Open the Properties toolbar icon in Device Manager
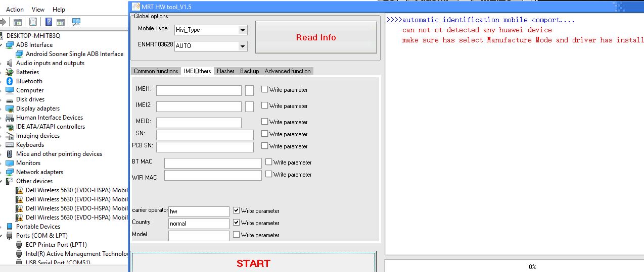Image resolution: width=644 pixels, height=272 pixels. pos(33,22)
